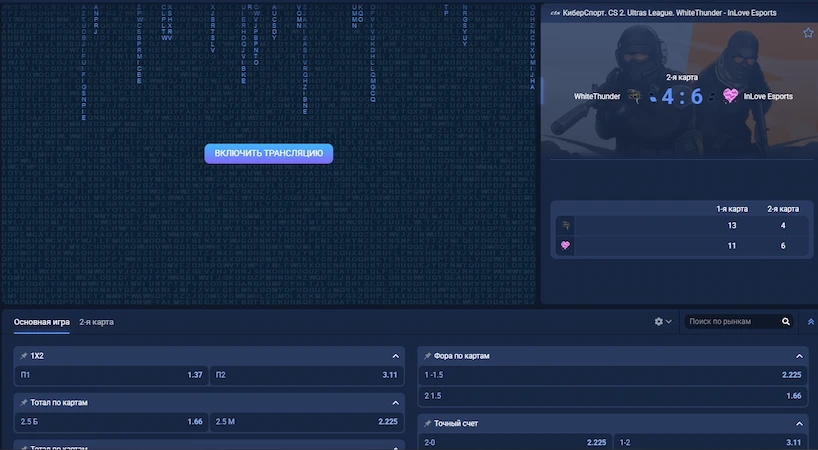Click the 2-я карта column header in table

point(783,209)
